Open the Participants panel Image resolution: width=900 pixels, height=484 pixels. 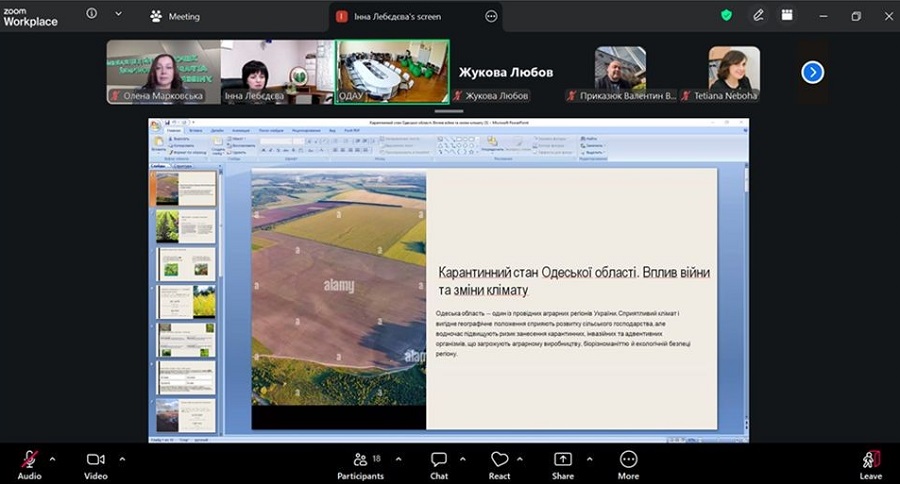pyautogui.click(x=360, y=464)
